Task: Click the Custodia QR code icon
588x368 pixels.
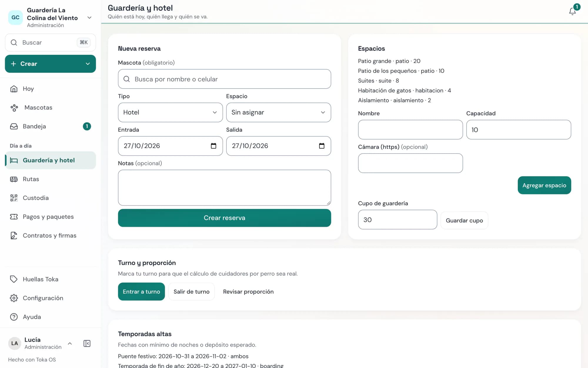Action: 14,198
